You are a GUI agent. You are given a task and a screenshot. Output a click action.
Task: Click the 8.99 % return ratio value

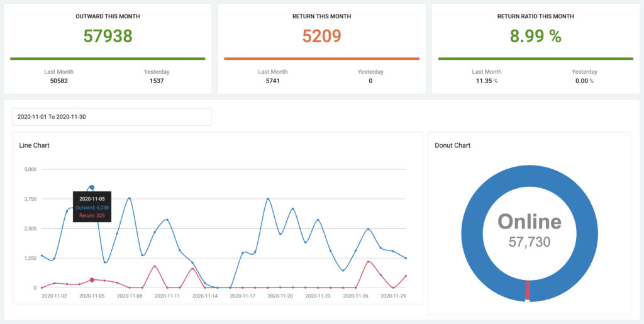point(535,36)
